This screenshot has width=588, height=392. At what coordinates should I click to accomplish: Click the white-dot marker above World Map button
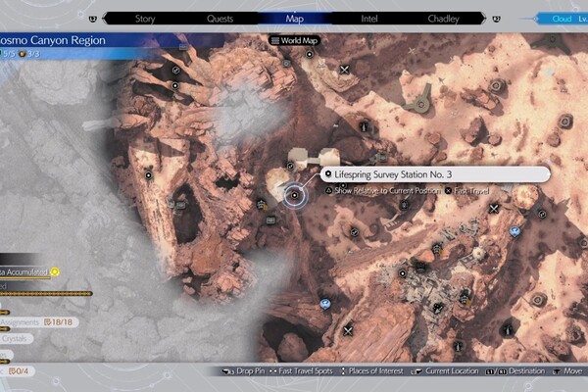(310, 55)
